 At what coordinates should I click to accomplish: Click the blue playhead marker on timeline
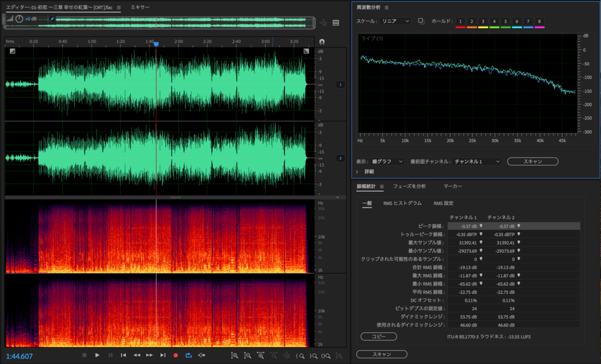(156, 45)
